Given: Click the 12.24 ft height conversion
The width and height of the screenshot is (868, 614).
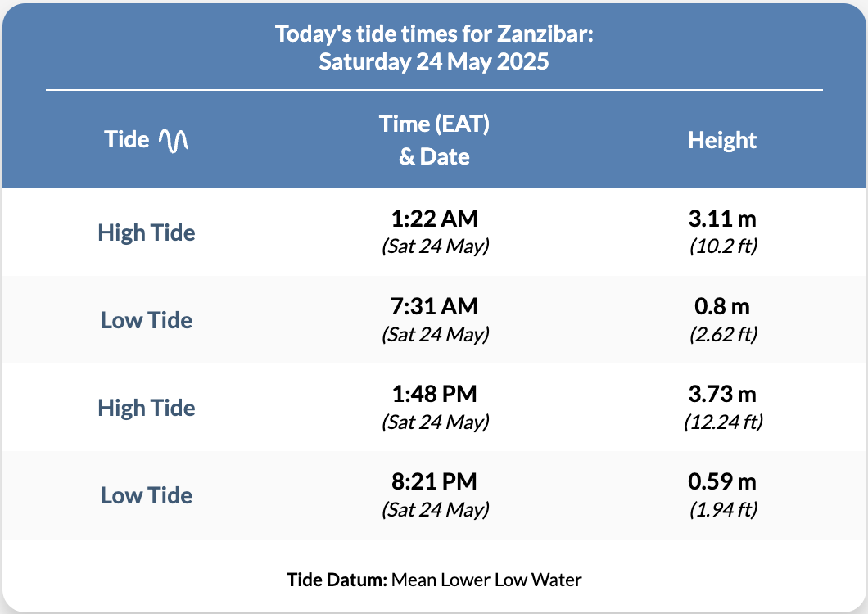Looking at the screenshot, I should coord(722,422).
